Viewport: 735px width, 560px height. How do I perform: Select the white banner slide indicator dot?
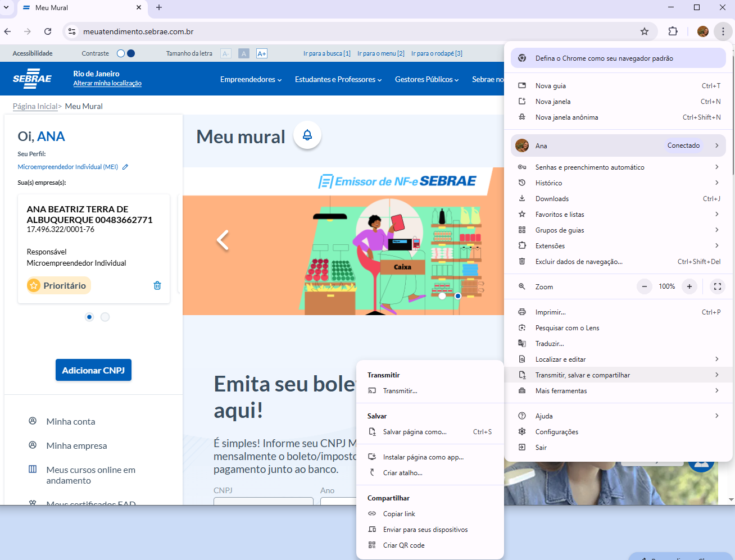(442, 295)
